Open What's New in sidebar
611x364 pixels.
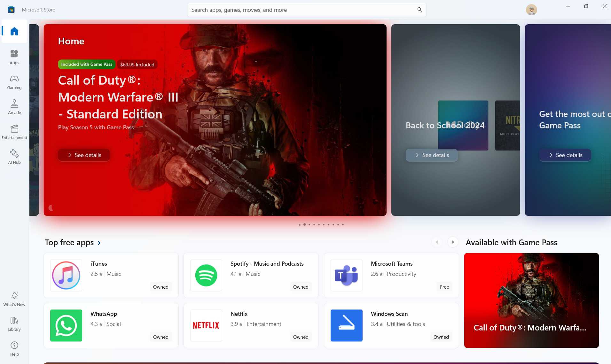coord(14,299)
